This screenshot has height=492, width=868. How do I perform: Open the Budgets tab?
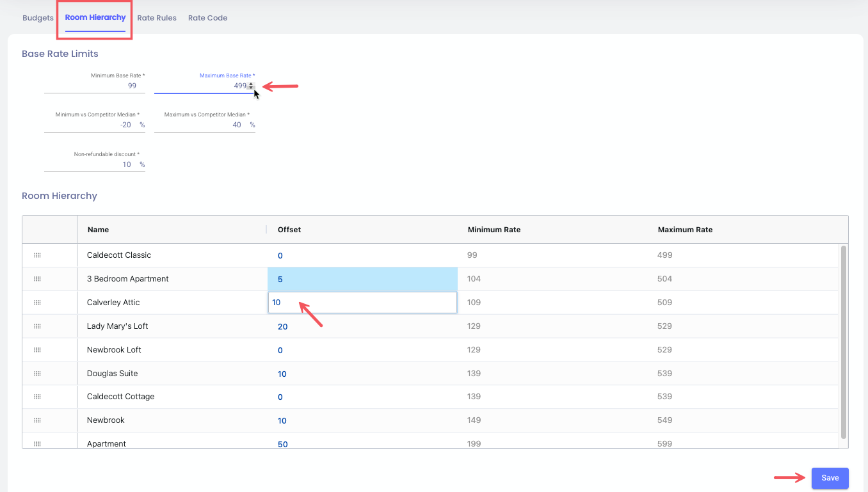point(38,18)
